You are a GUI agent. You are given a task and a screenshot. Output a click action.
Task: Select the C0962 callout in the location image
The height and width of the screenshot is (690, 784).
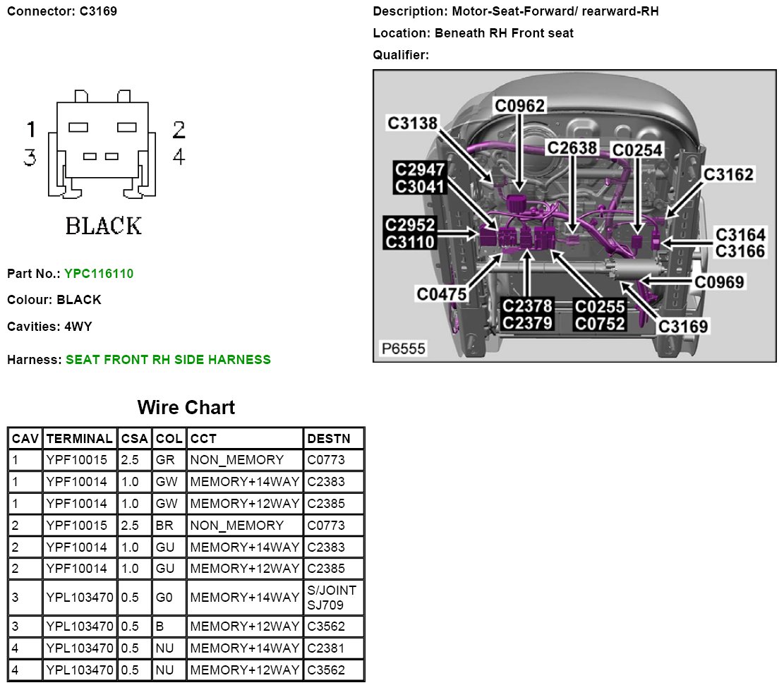click(x=519, y=106)
